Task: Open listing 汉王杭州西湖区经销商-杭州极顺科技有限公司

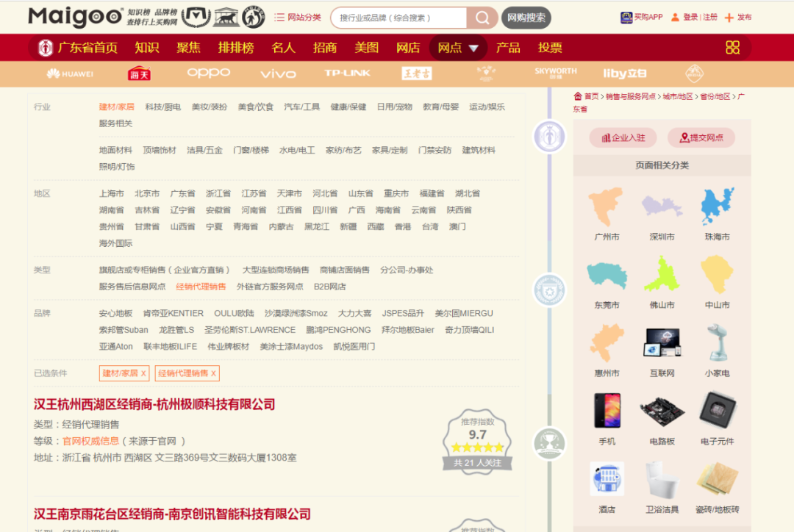Action: click(x=154, y=404)
